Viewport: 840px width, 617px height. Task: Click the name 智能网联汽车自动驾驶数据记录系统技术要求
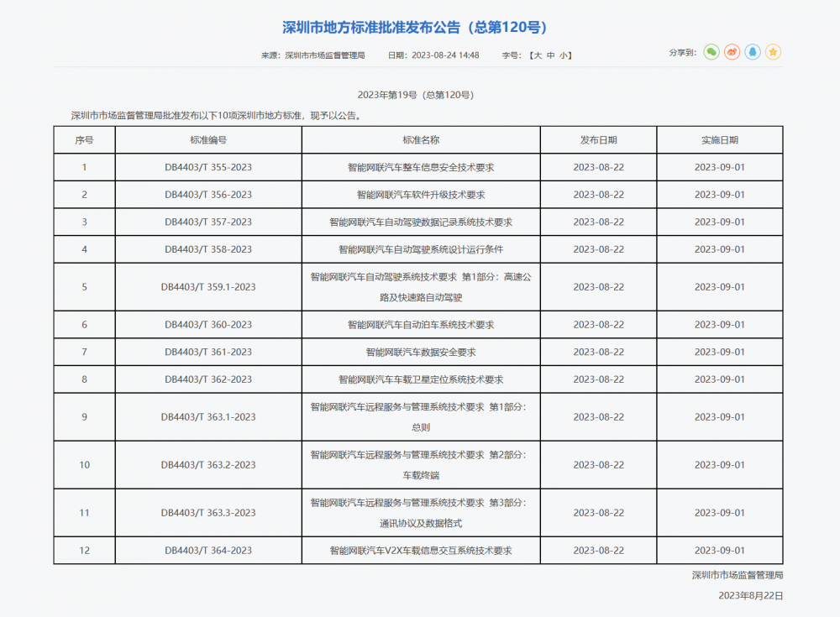421,222
